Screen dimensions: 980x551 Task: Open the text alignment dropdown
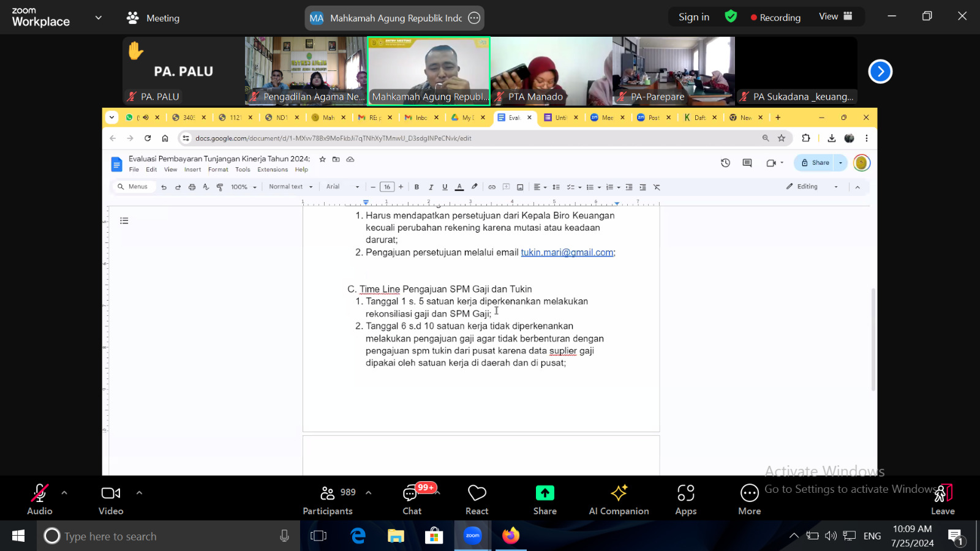coord(540,187)
